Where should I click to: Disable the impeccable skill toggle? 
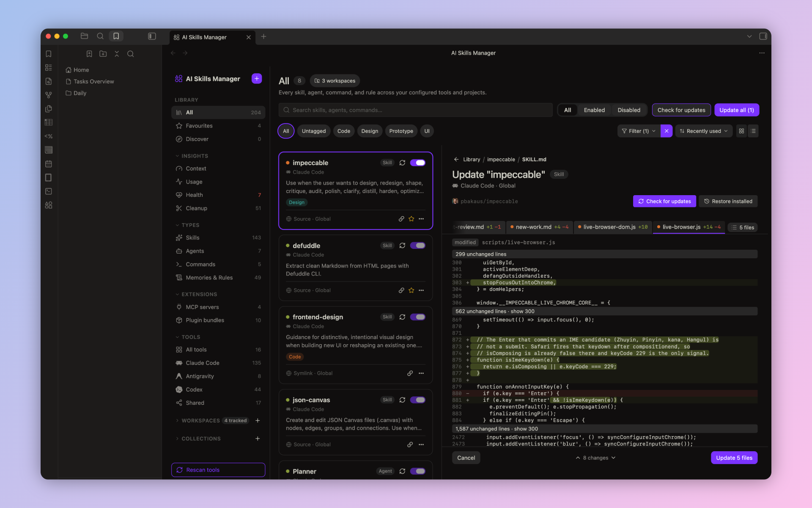417,163
